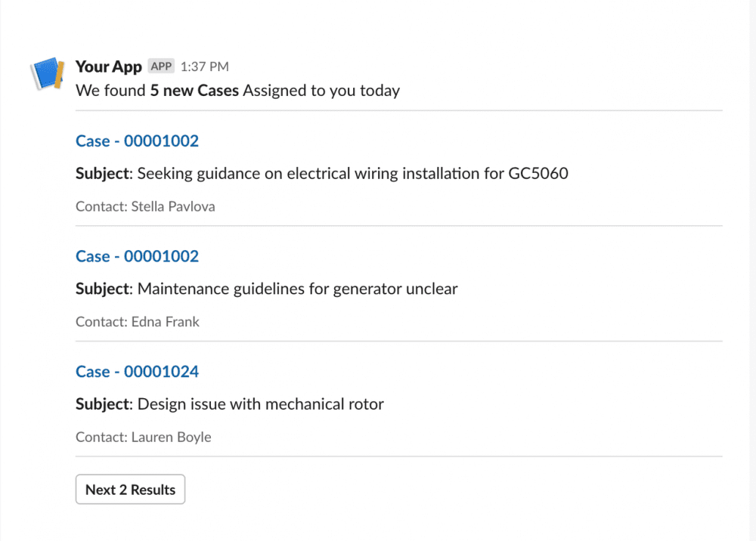Click the "GC5060" model number text
The image size is (756, 541).
[538, 173]
